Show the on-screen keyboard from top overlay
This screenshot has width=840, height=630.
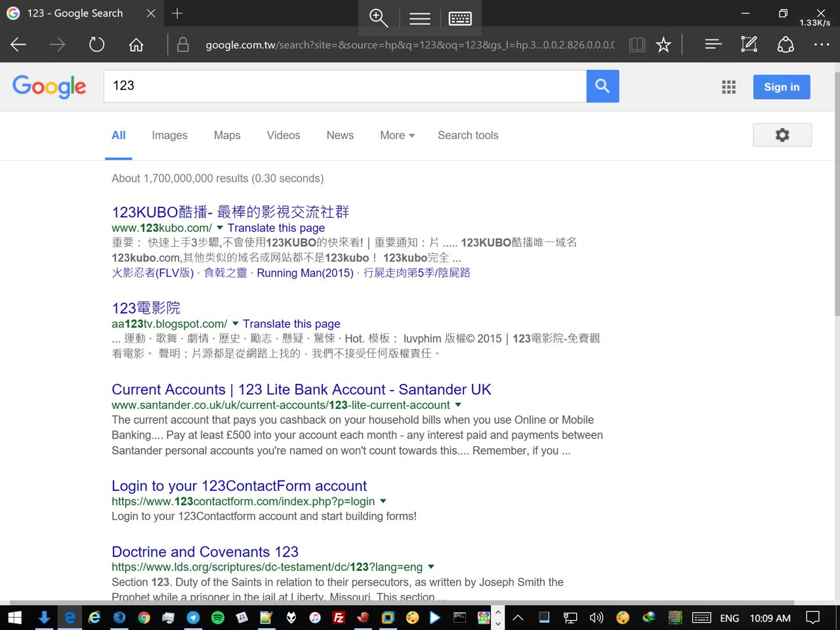click(460, 18)
